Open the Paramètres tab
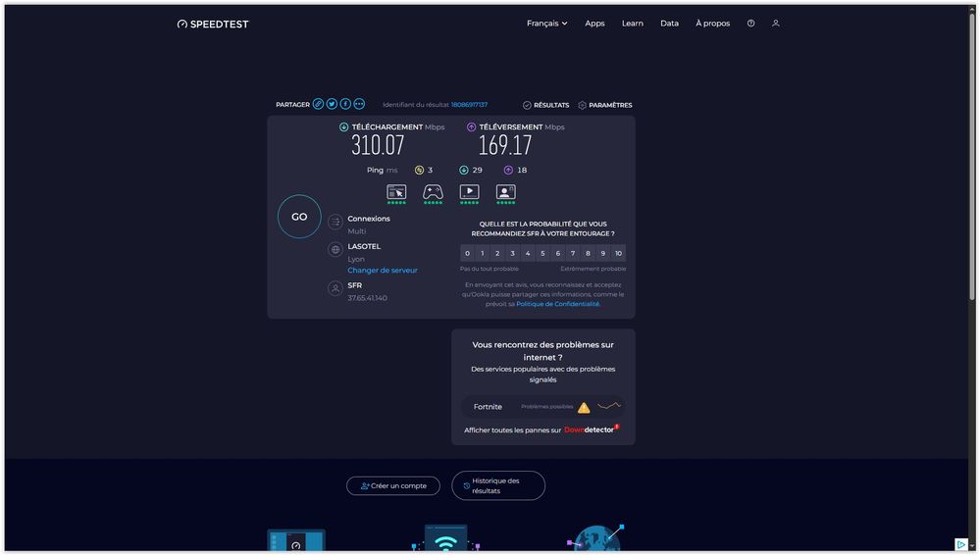This screenshot has height=555, width=980. tap(605, 105)
